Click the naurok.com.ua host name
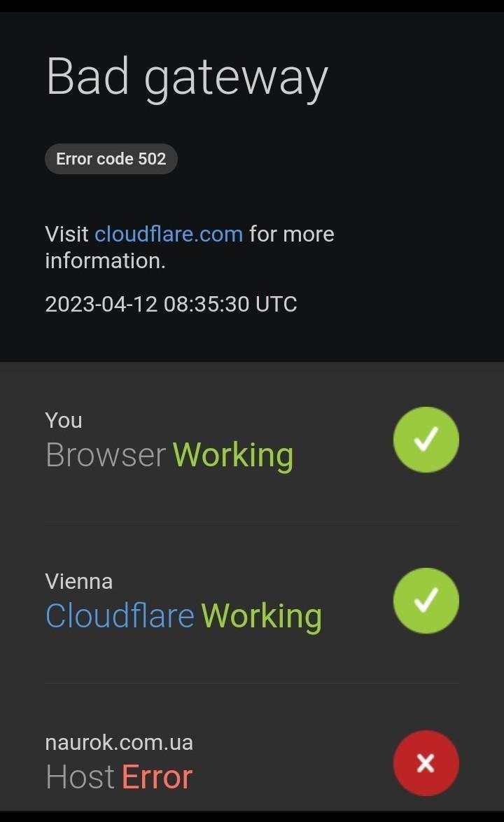Screen dimensions: 504x822 tap(119, 742)
